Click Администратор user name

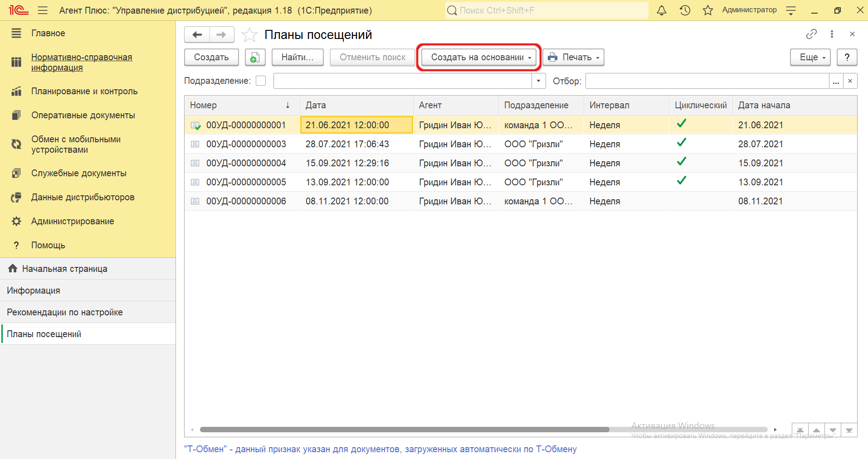tap(749, 10)
